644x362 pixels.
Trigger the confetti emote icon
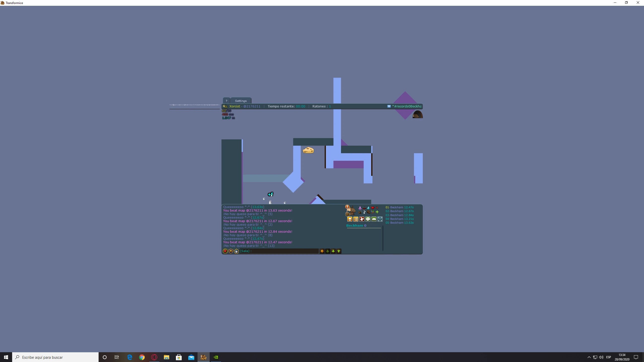pyautogui.click(x=373, y=212)
